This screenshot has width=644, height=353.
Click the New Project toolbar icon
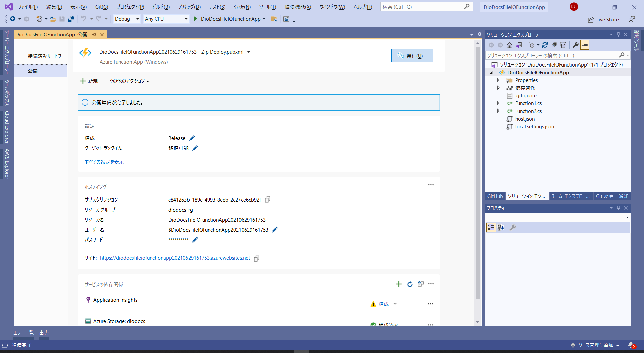tap(39, 19)
